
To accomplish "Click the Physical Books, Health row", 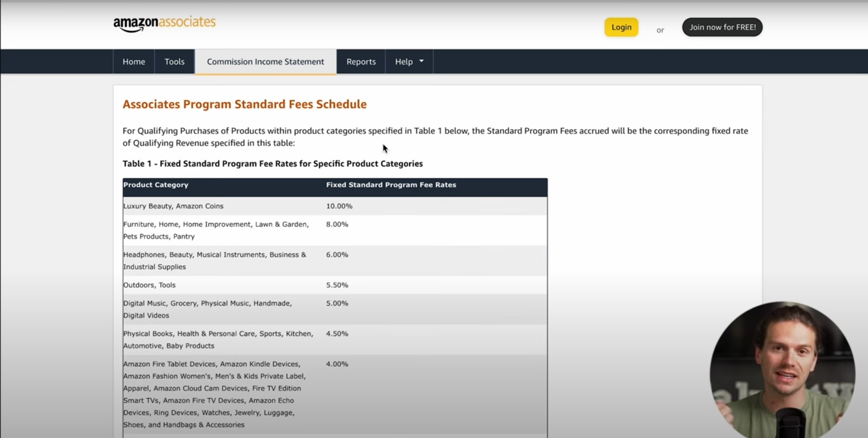I will [x=335, y=340].
